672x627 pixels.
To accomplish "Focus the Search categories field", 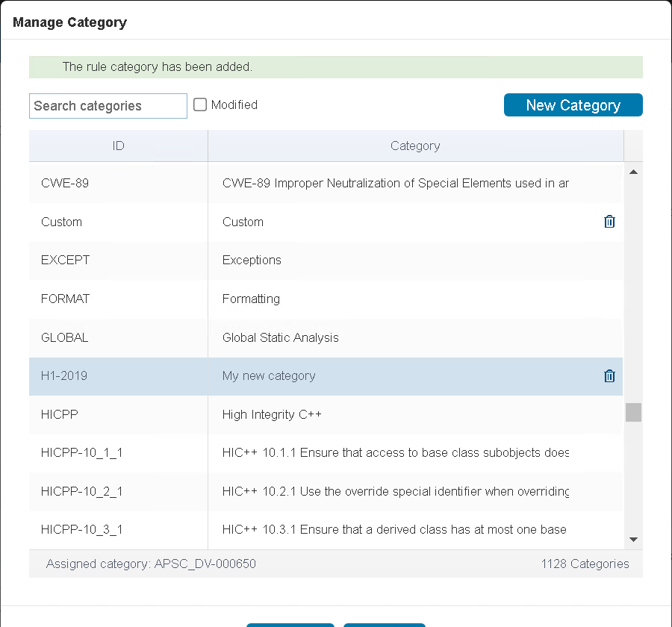I will click(x=108, y=106).
